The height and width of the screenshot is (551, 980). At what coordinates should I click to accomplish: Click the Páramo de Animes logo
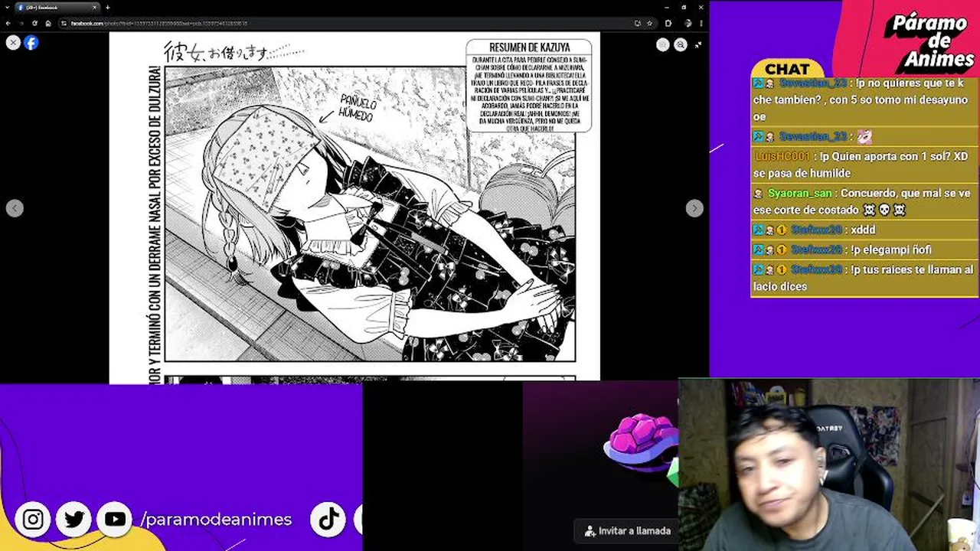coord(929,41)
